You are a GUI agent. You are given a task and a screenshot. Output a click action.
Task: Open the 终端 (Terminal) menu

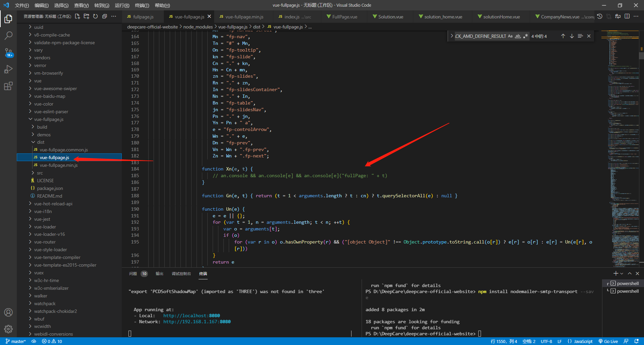point(142,5)
